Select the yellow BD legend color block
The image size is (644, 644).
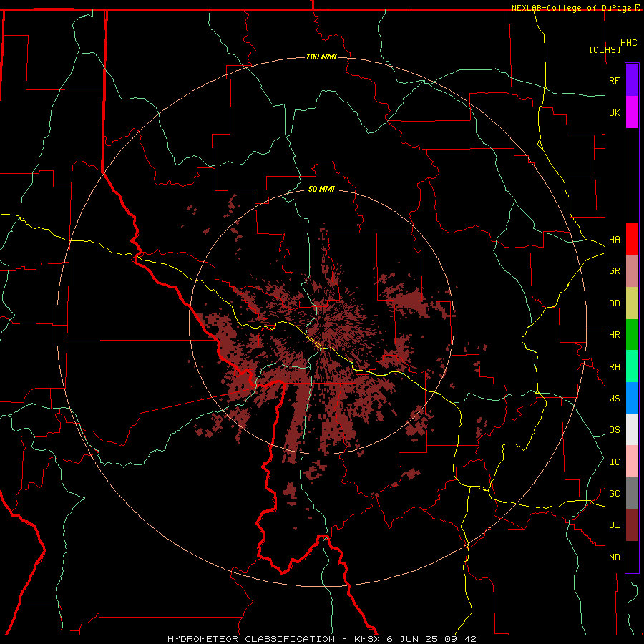pyautogui.click(x=632, y=303)
